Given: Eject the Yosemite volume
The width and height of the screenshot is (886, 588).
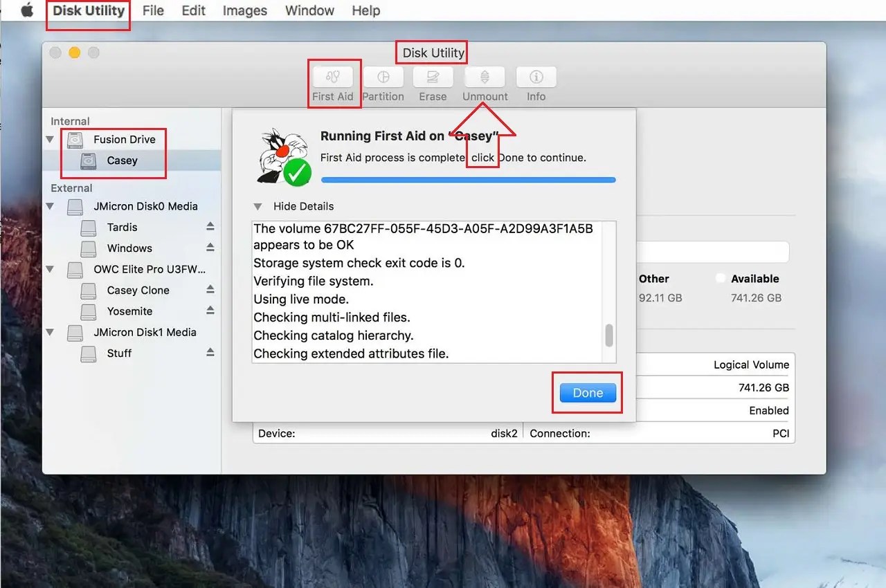Looking at the screenshot, I should click(x=211, y=311).
